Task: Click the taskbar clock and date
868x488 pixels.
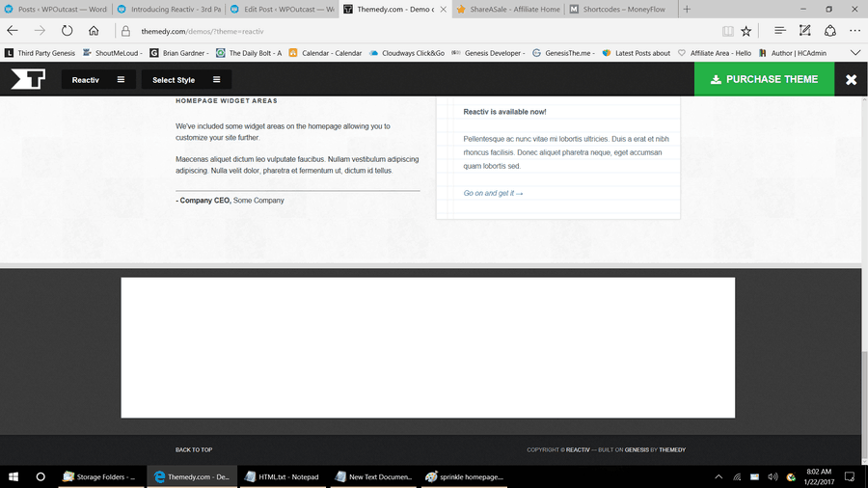Action: [x=819, y=476]
